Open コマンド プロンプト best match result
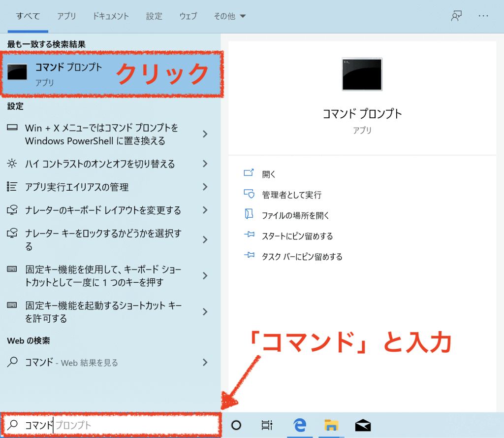This screenshot has width=504, height=438. [112, 74]
